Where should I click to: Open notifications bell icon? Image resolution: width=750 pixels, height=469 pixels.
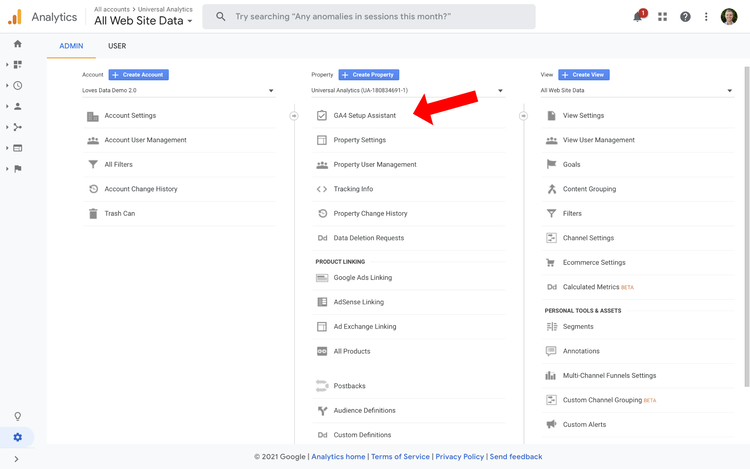(639, 16)
